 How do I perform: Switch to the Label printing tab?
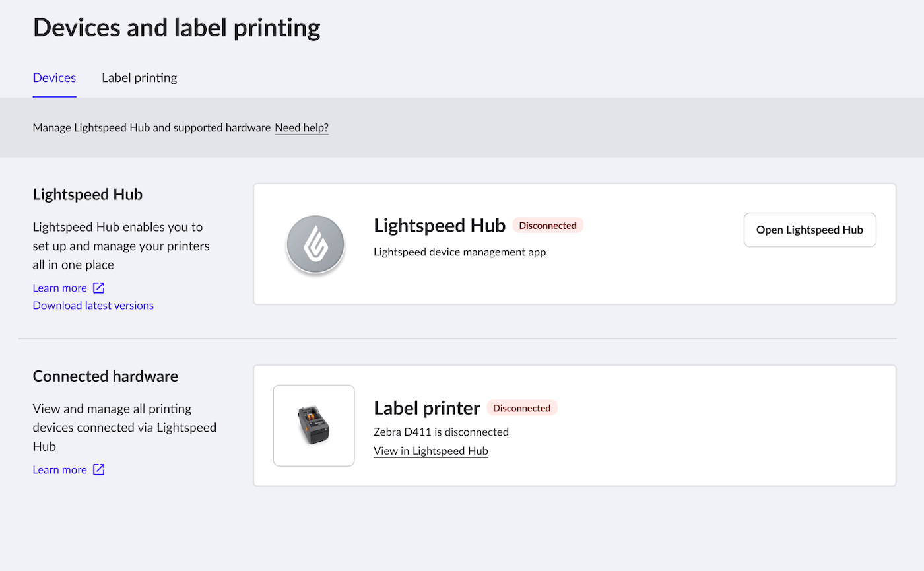pyautogui.click(x=139, y=78)
